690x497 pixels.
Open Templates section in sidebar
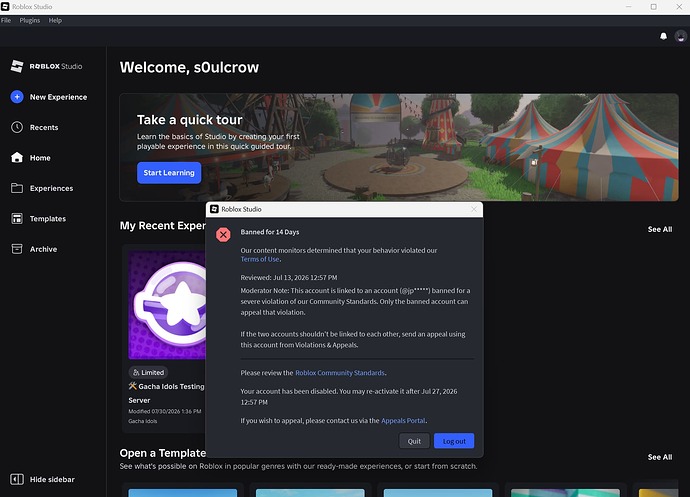48,218
